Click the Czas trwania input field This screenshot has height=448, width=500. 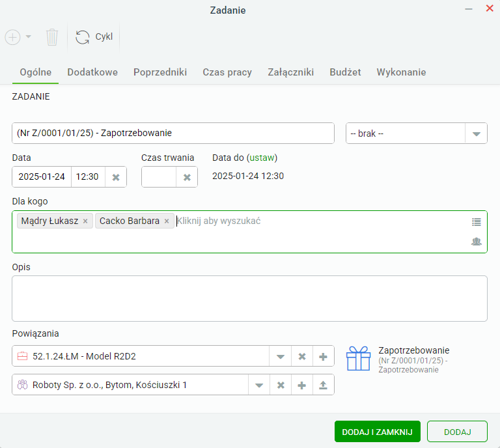click(x=159, y=176)
